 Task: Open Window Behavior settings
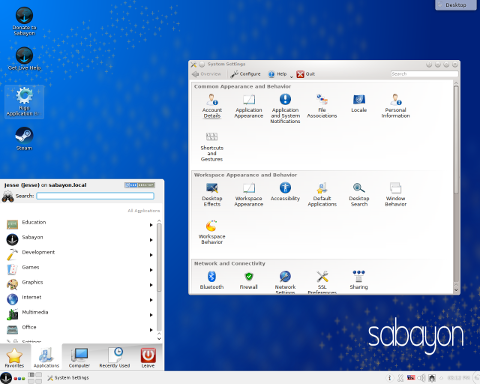point(396,195)
